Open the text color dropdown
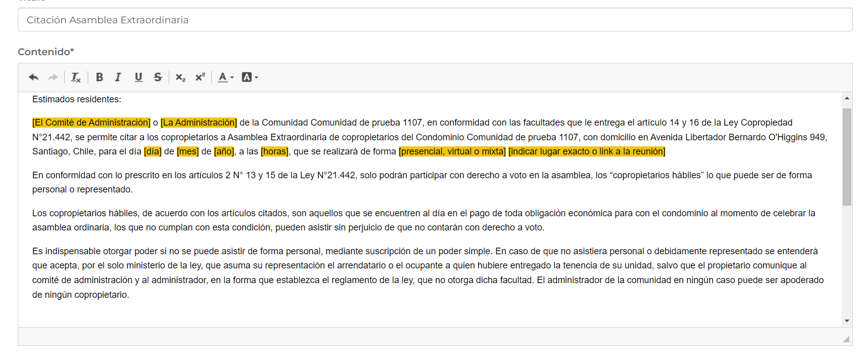 (225, 77)
